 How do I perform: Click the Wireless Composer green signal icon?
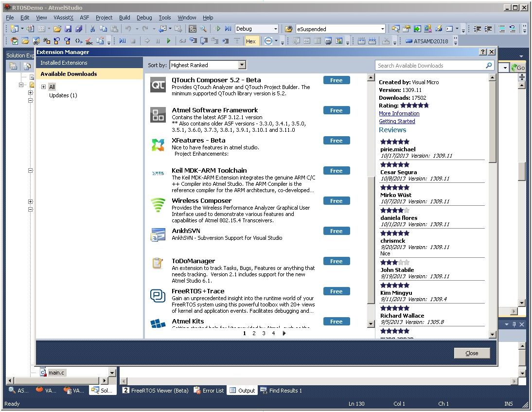[x=158, y=205]
